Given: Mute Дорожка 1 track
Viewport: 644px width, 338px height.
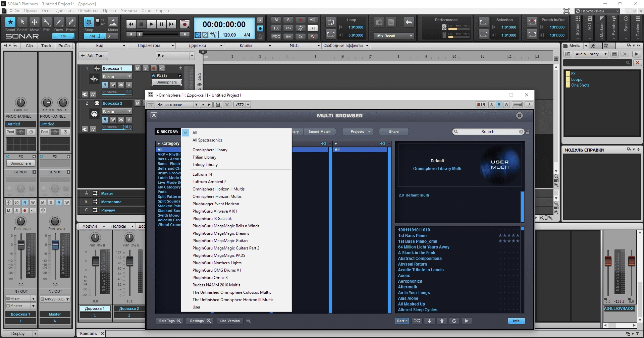Looking at the screenshot, I should [138, 68].
